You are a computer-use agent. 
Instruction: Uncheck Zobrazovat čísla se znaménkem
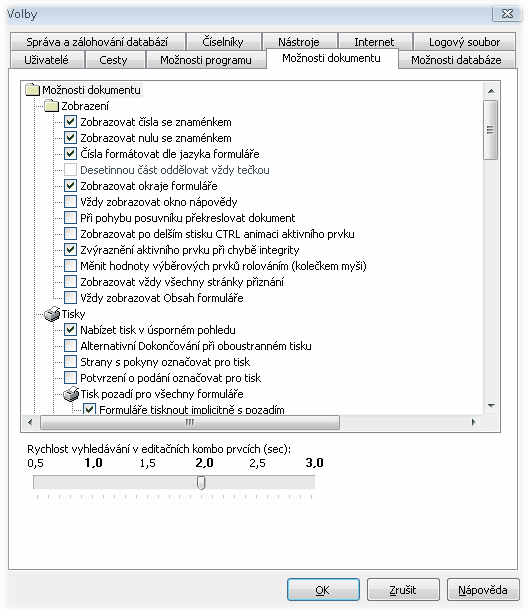[70, 122]
